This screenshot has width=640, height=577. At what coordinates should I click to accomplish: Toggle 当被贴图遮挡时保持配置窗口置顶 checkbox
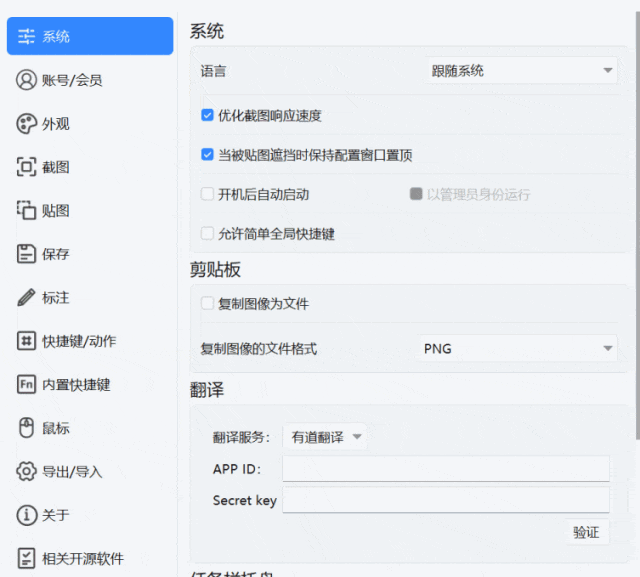point(207,155)
